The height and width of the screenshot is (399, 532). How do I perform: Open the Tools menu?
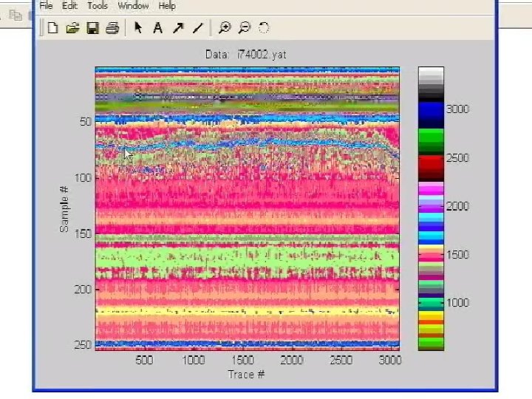click(x=98, y=6)
